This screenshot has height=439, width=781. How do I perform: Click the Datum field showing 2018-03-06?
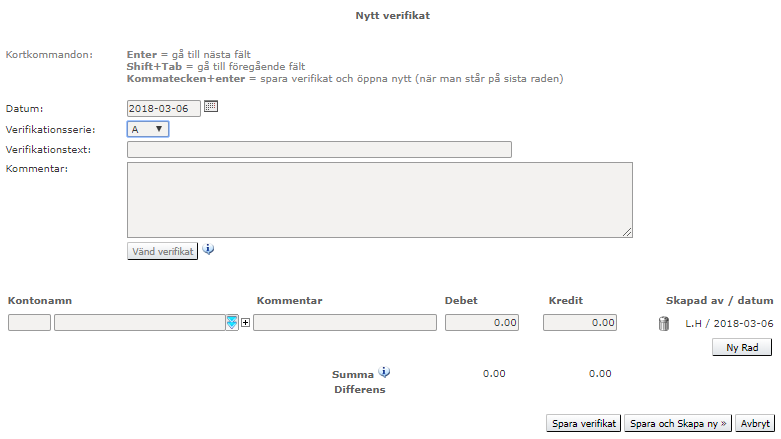[x=164, y=108]
